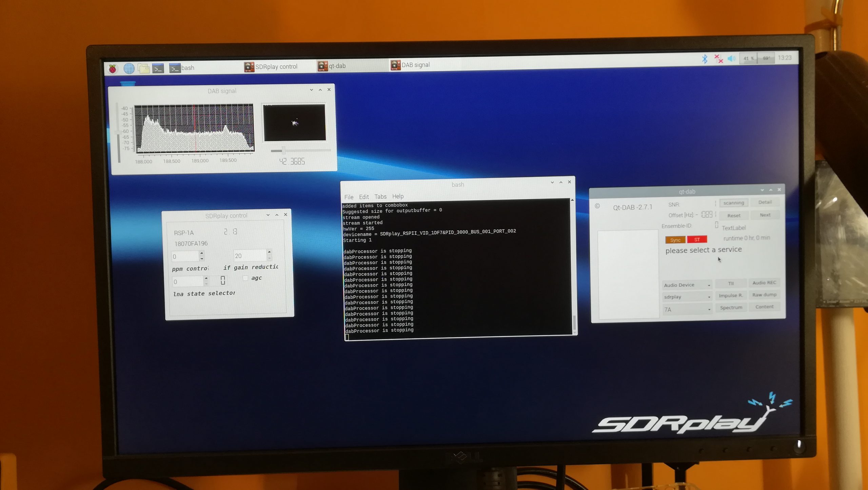Click the "please select a service" text
Image resolution: width=868 pixels, height=490 pixels.
(x=704, y=250)
